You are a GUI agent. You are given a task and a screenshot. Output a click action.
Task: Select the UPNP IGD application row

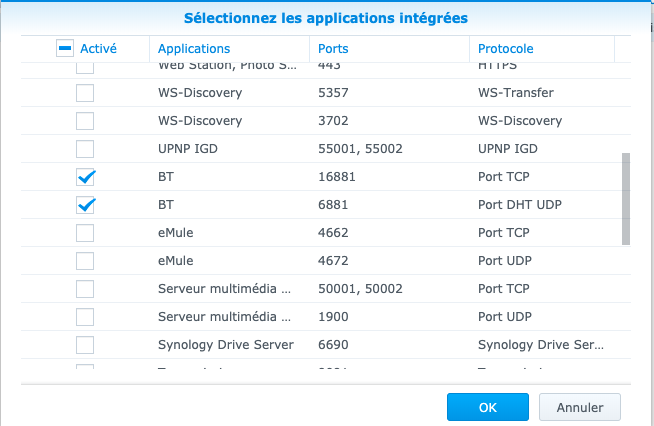188,149
